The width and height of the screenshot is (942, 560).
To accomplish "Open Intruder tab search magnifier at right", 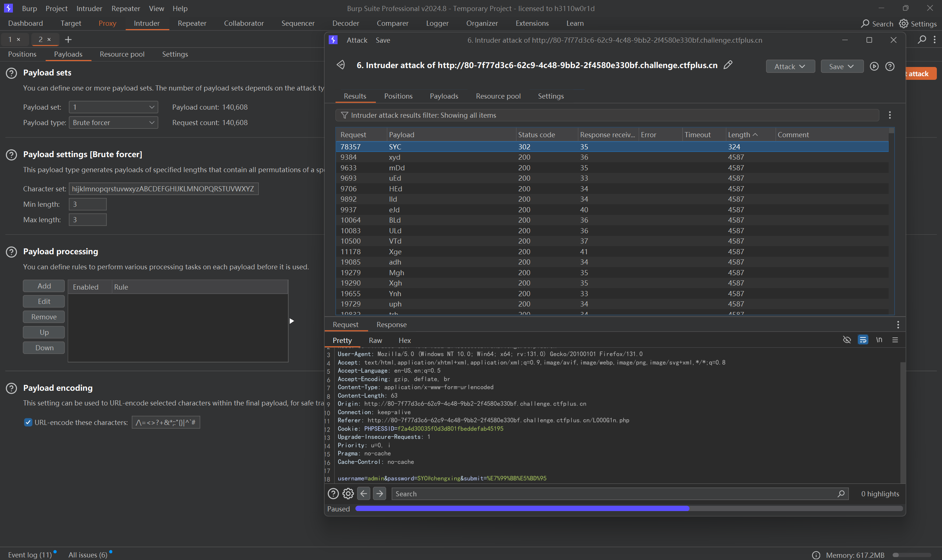I will (x=922, y=39).
